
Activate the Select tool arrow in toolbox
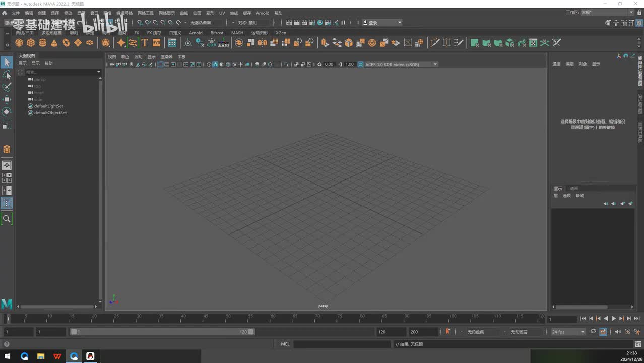(7, 63)
